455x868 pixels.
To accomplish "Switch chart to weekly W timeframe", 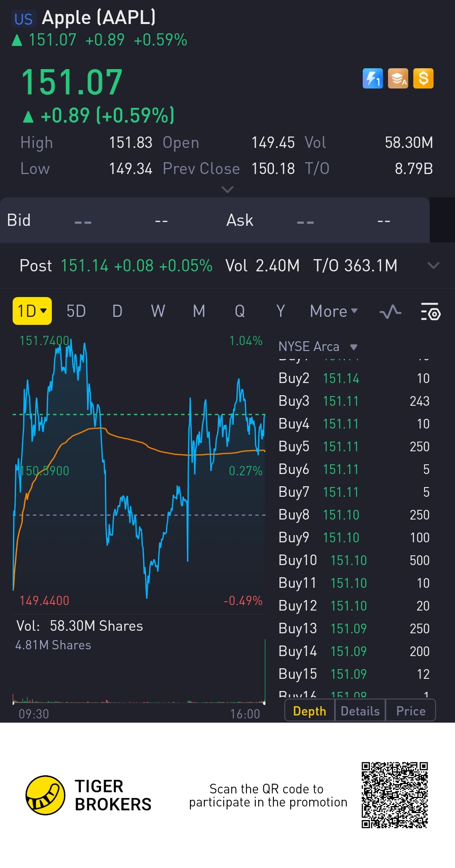I will [x=158, y=311].
